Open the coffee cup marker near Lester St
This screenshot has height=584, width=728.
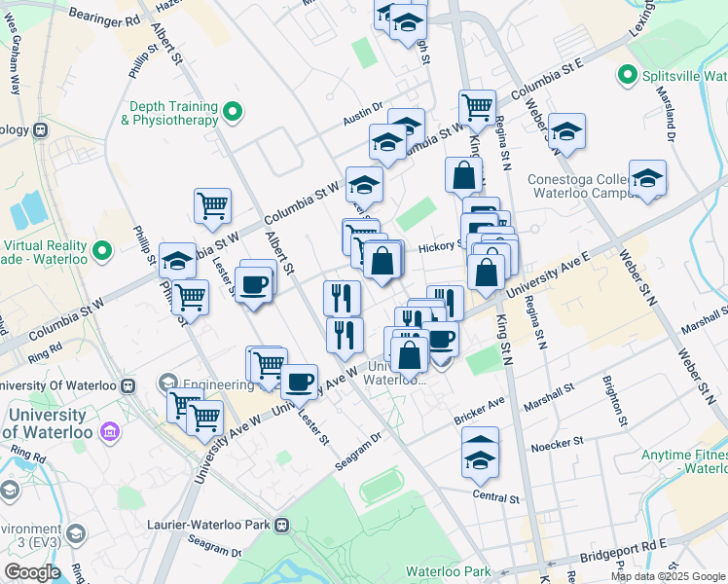click(254, 284)
